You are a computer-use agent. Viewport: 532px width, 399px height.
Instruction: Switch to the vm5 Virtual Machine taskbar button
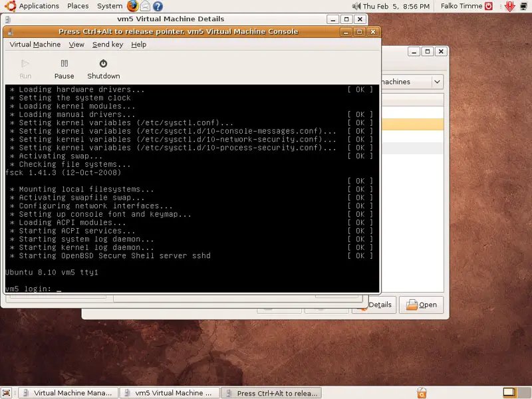coord(170,393)
